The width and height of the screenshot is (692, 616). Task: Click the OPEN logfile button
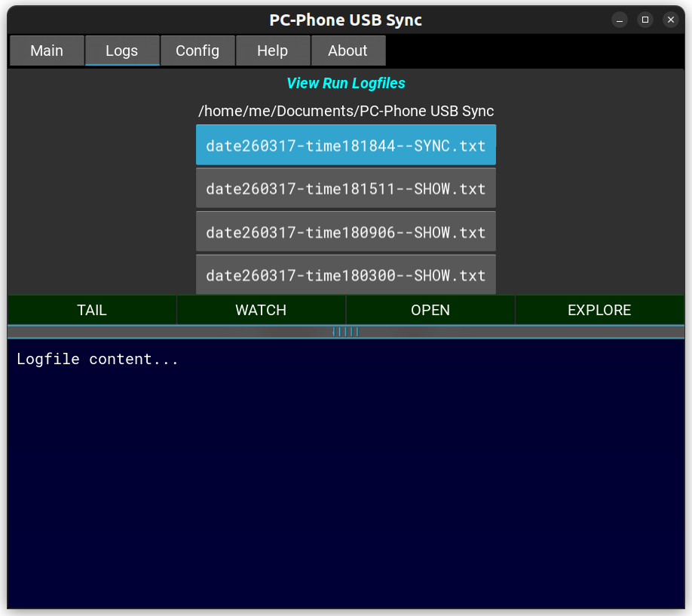pos(430,310)
